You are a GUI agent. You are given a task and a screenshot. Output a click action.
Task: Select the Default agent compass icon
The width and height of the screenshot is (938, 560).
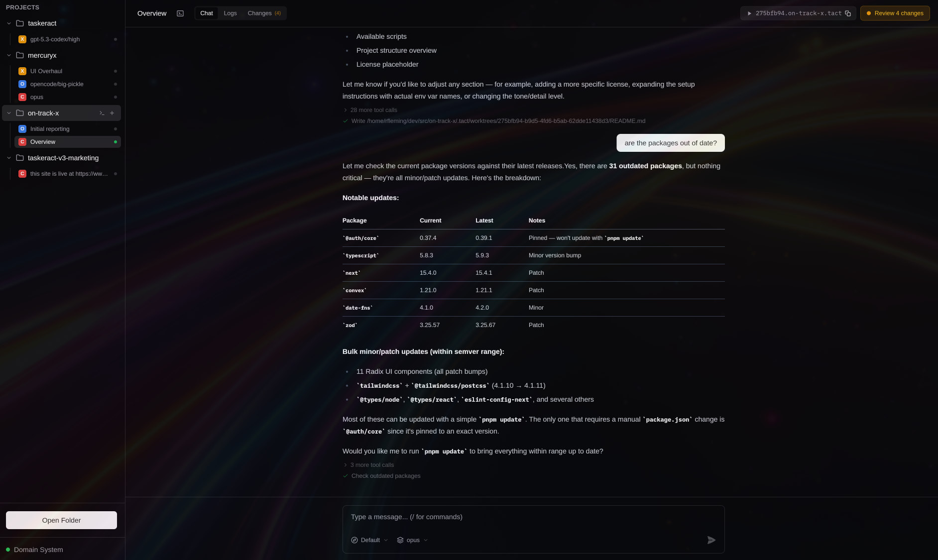(x=354, y=540)
